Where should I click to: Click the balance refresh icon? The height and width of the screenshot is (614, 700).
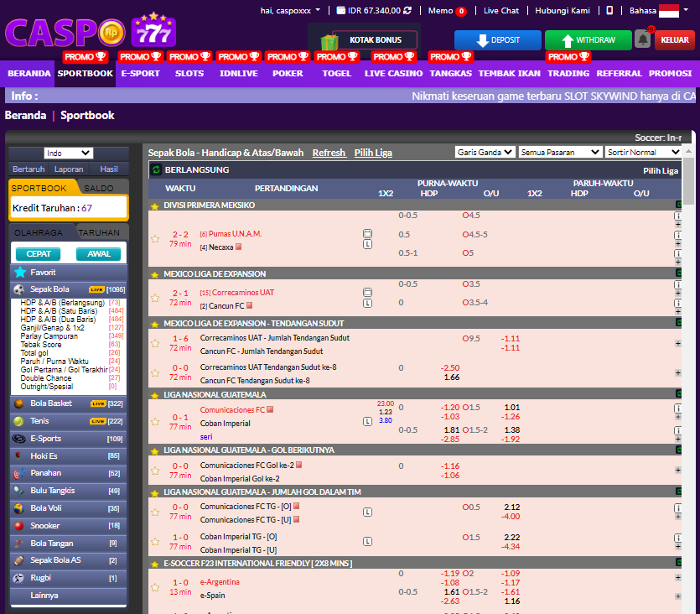pos(407,10)
